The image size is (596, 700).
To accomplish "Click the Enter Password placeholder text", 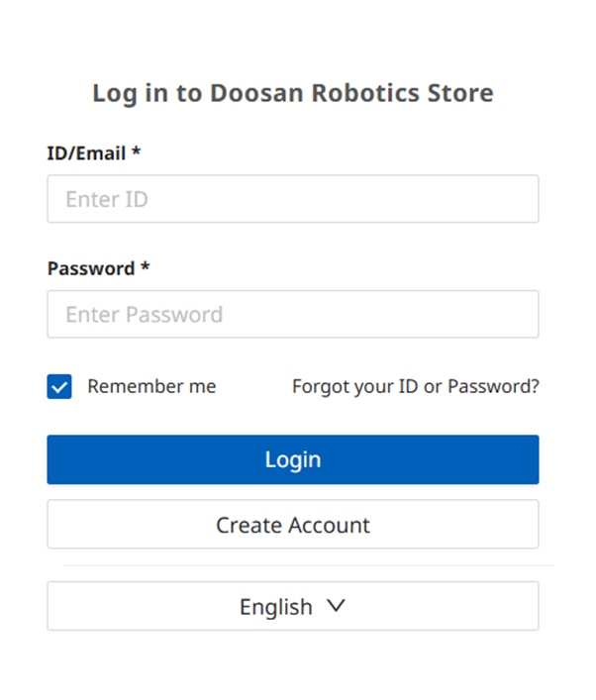I will pos(144,314).
